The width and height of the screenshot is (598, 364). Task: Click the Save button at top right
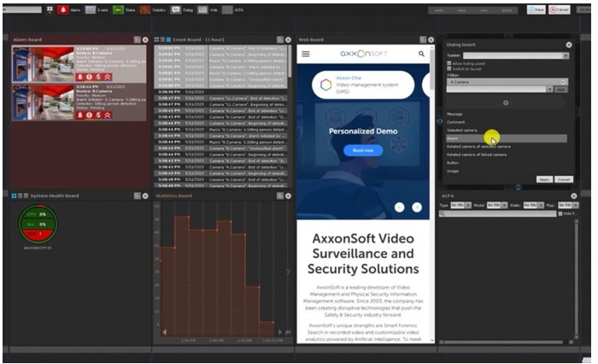point(536,9)
